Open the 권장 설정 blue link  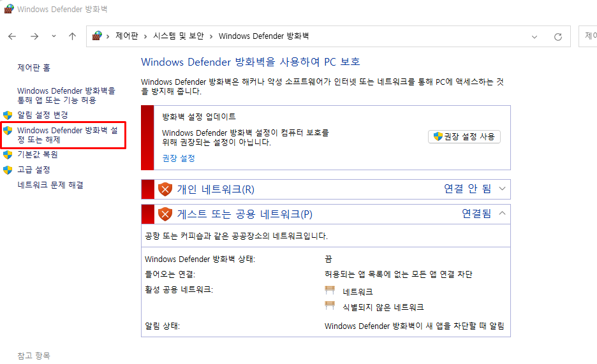coord(179,158)
